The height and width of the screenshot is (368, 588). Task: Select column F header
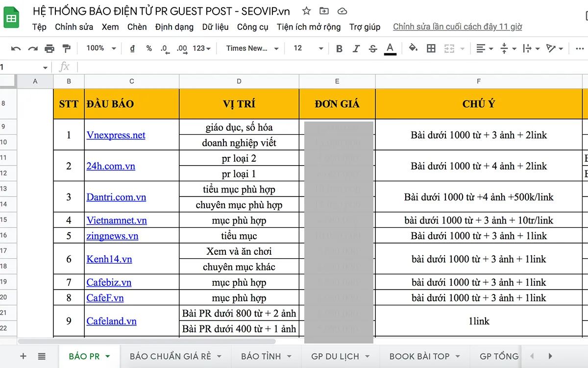pyautogui.click(x=479, y=81)
